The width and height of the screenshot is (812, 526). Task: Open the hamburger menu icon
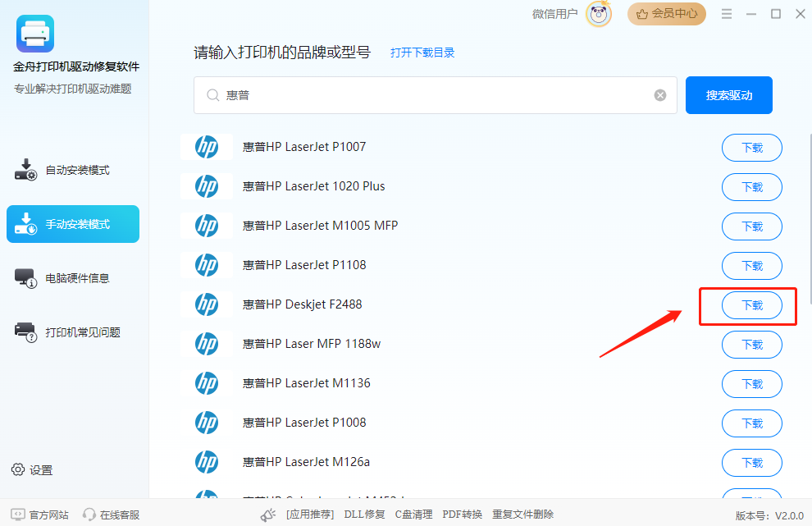pos(727,14)
